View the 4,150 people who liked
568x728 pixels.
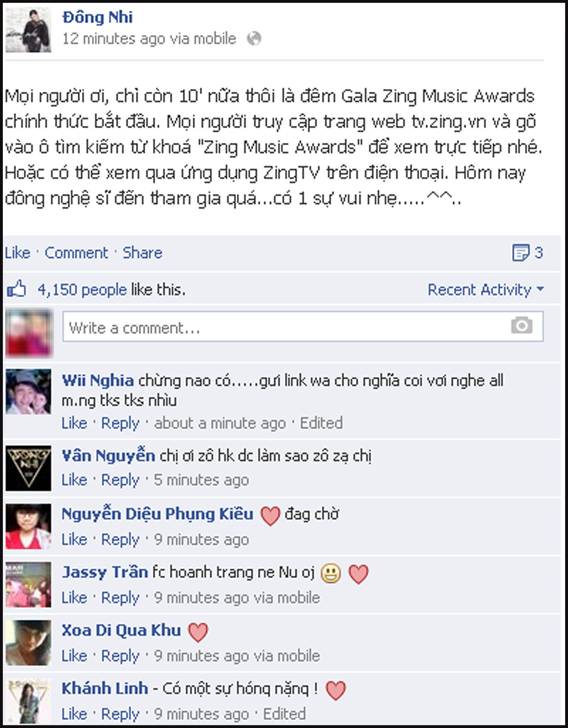pos(82,289)
